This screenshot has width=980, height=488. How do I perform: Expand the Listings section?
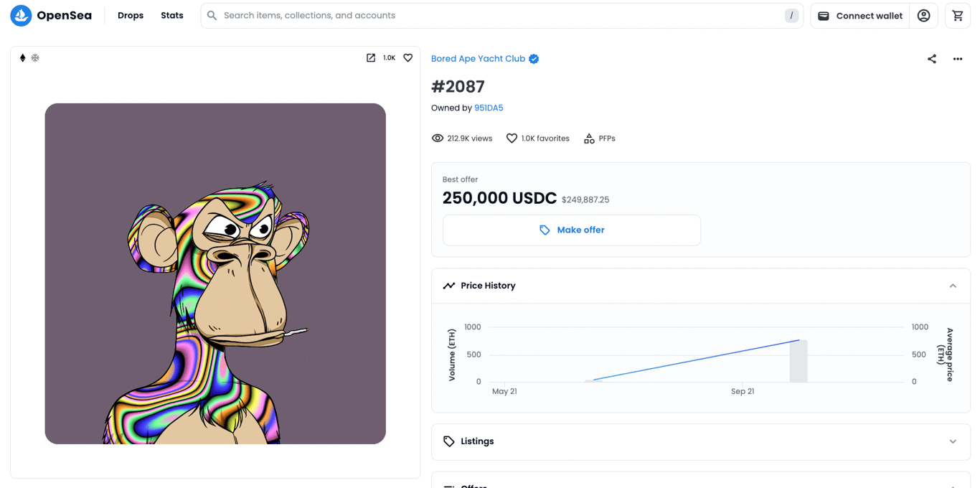tap(952, 441)
